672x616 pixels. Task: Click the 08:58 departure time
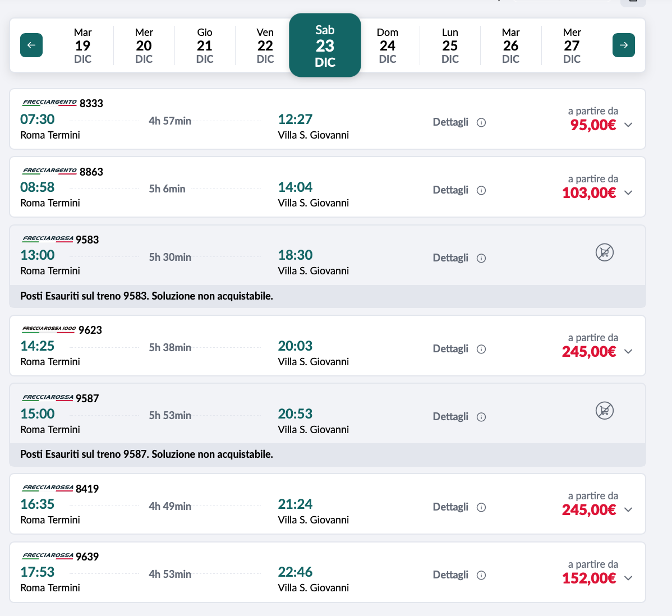[37, 187]
